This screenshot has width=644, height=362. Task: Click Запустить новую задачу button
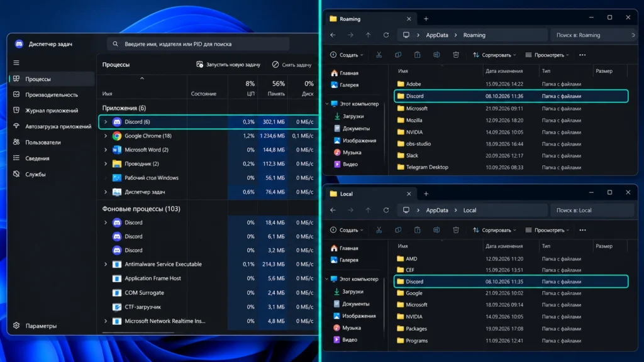(x=228, y=65)
